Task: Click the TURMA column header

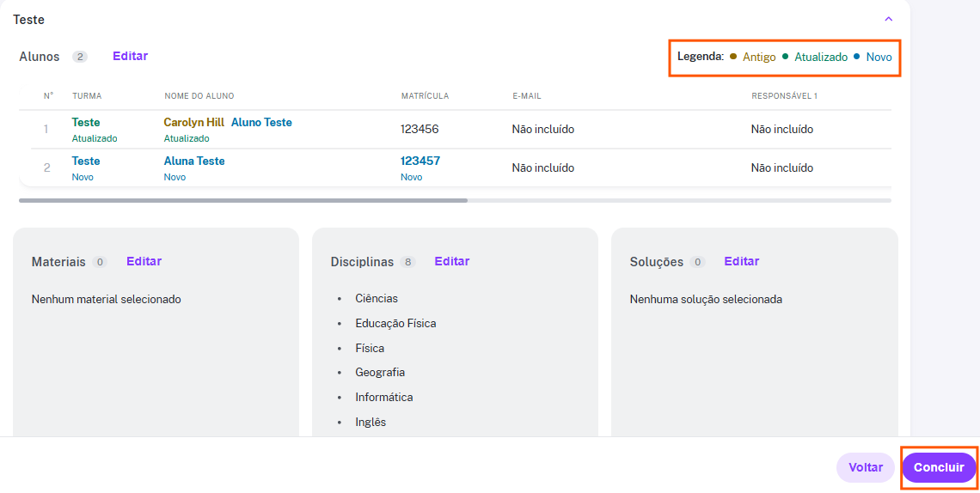Action: (87, 96)
